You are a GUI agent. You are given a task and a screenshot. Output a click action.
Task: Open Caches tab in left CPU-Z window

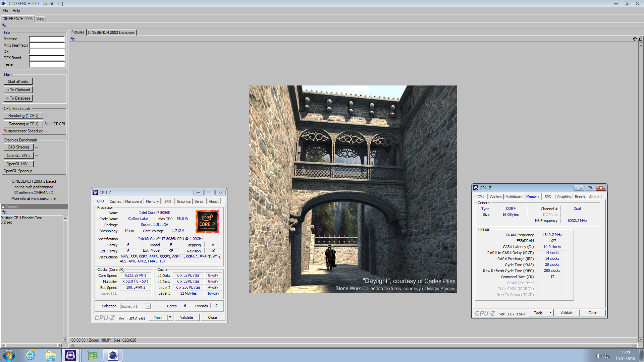click(x=115, y=201)
